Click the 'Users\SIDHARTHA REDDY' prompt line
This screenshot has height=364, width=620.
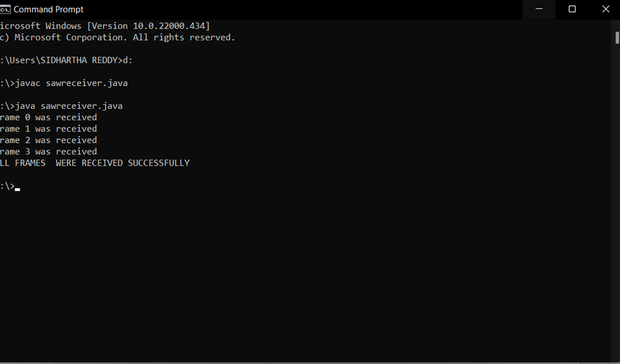click(62, 59)
